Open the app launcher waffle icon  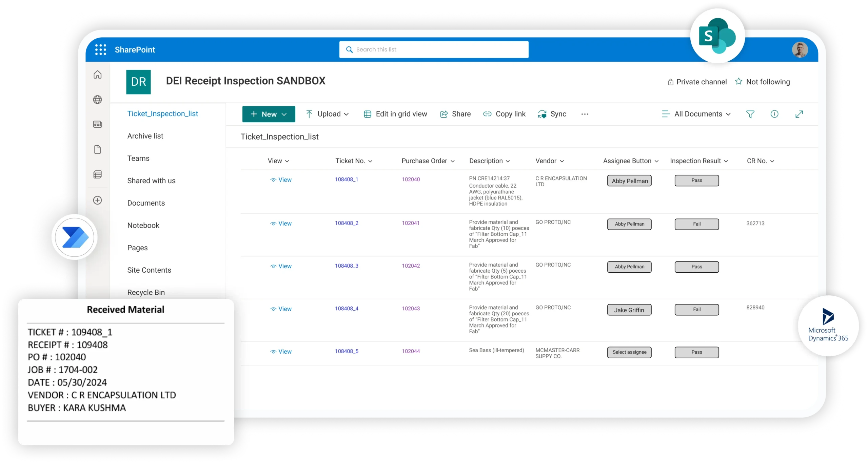click(x=100, y=49)
